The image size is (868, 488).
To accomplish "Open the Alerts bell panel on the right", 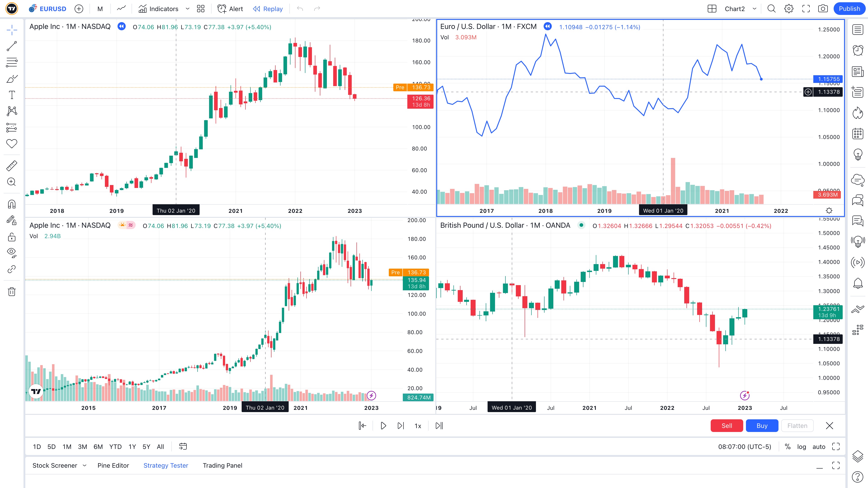I will tap(858, 283).
